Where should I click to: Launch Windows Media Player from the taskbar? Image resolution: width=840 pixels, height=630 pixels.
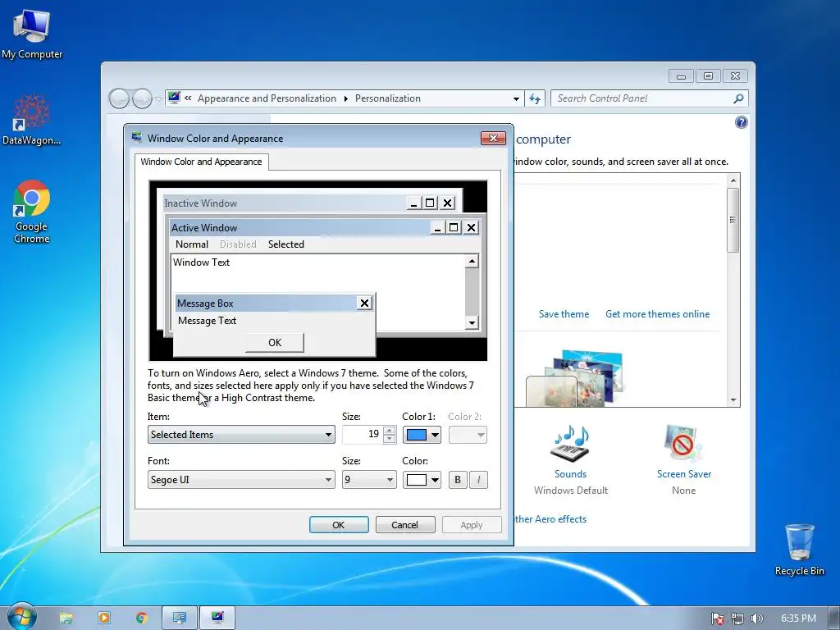point(104,618)
